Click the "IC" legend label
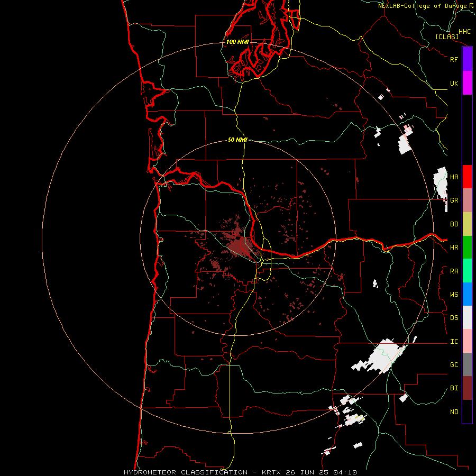Screen dimensions: 476x476 [454, 342]
